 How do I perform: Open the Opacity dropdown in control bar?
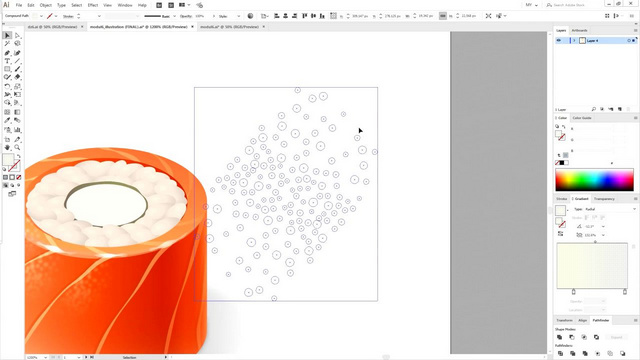tap(213, 16)
